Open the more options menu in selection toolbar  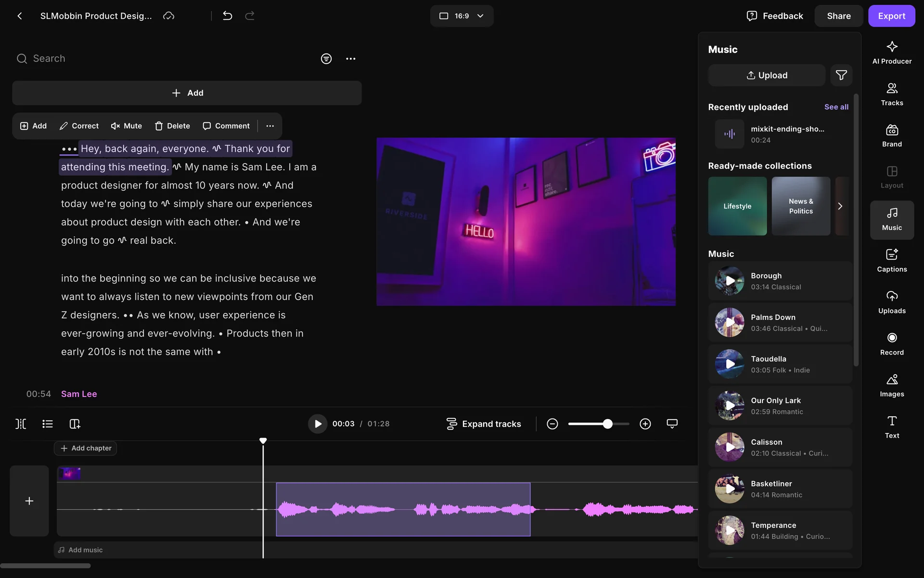[270, 126]
